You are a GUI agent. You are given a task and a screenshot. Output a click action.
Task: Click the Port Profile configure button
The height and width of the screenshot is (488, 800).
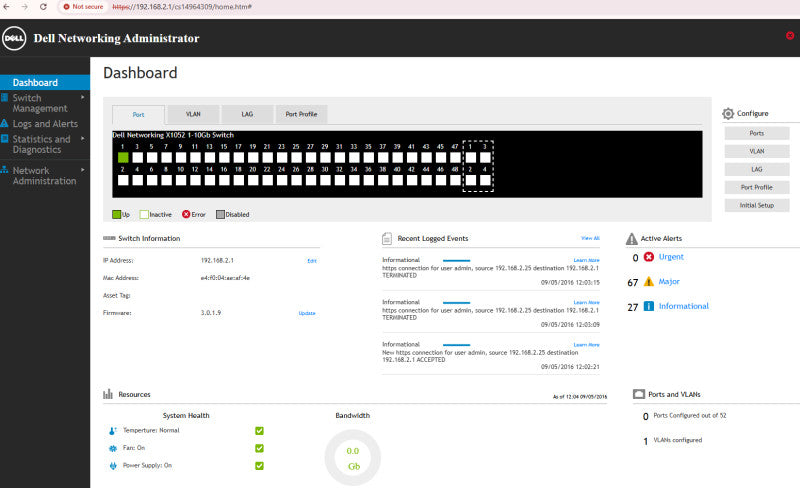click(x=757, y=187)
